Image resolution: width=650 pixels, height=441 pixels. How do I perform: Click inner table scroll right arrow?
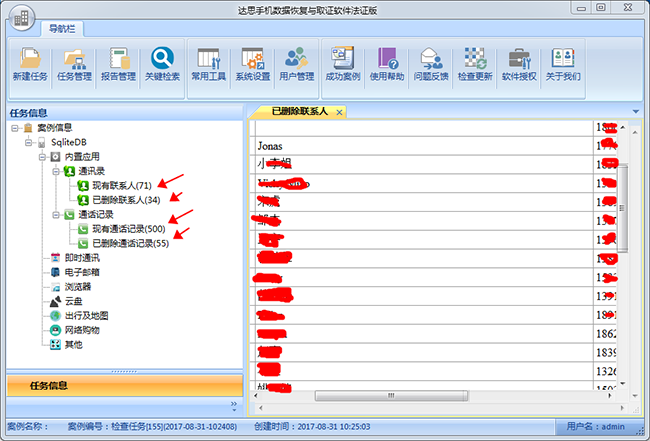click(610, 396)
